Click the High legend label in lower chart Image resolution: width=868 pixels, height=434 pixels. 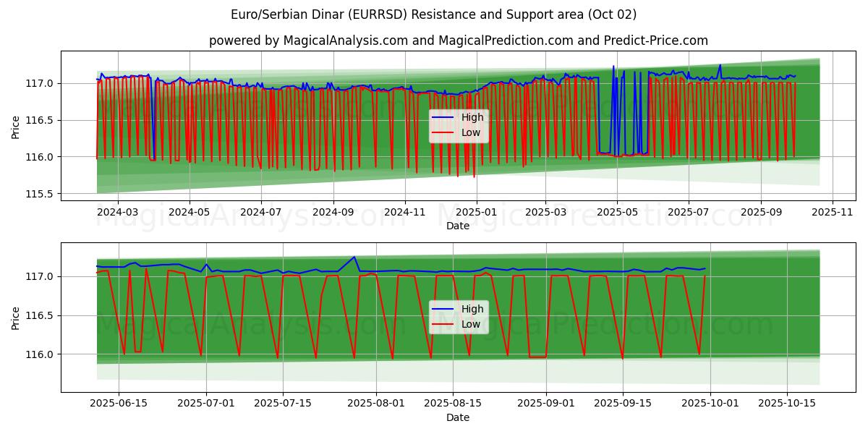tap(472, 309)
